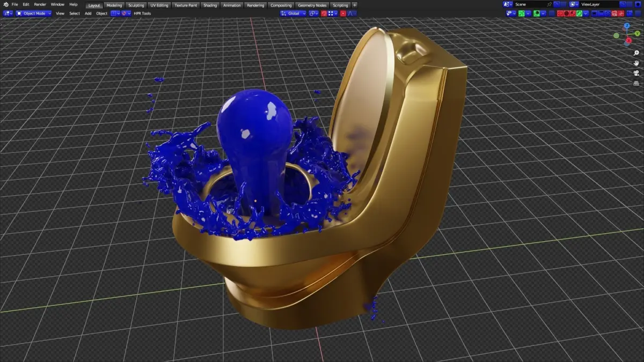Viewport: 644px width, 362px height.
Task: Switch to the Sculpting workspace tab
Action: click(x=136, y=5)
